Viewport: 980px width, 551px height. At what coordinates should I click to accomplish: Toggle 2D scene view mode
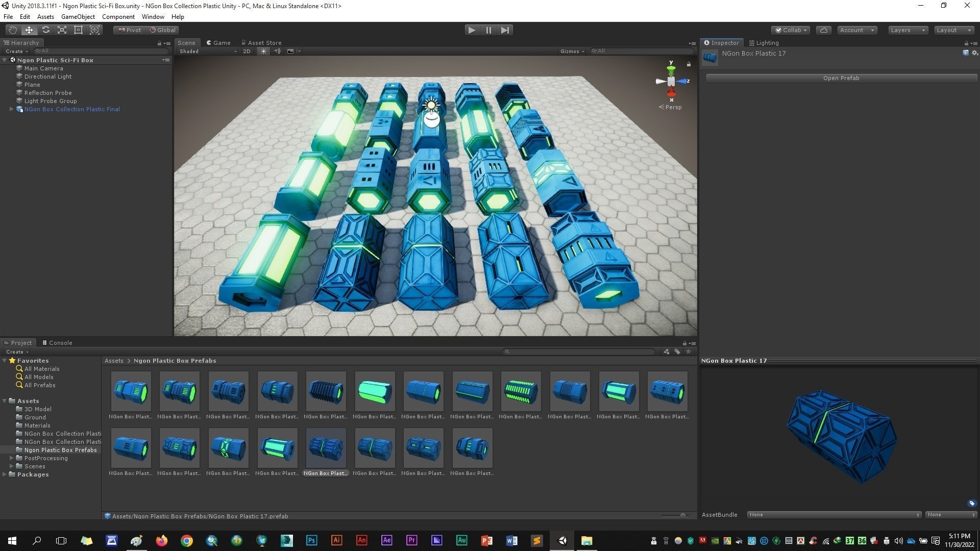[x=247, y=51]
